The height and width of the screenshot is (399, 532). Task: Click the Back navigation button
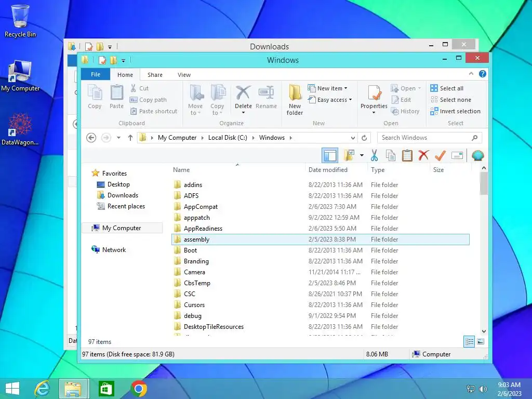[91, 138]
